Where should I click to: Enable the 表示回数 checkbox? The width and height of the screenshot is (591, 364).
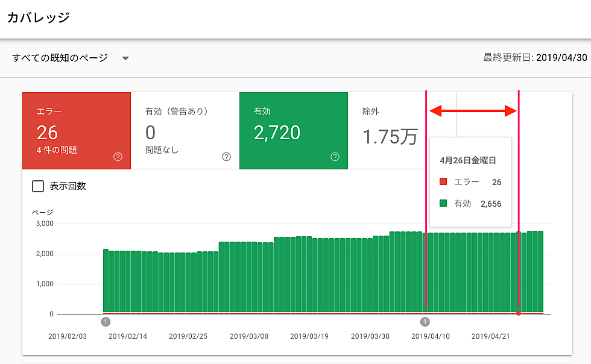(38, 186)
